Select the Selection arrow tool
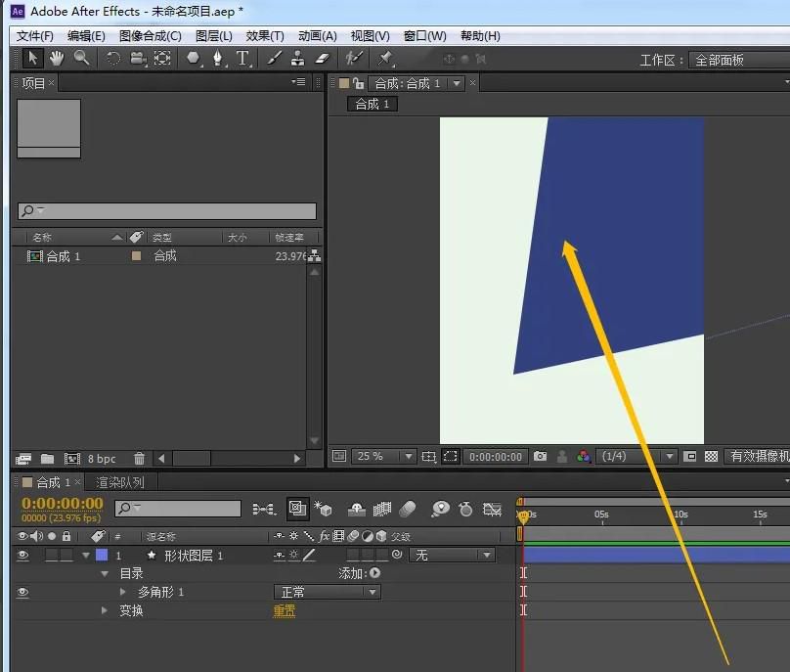The image size is (790, 672). click(32, 59)
